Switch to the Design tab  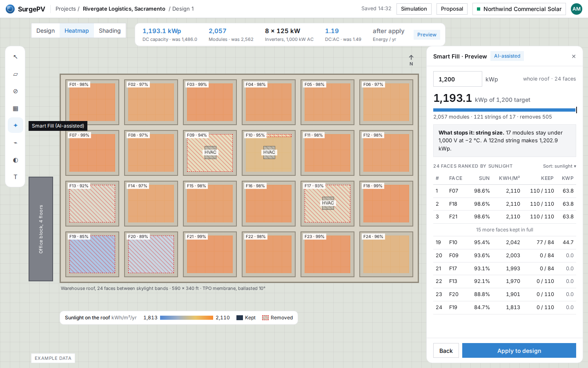(x=45, y=31)
